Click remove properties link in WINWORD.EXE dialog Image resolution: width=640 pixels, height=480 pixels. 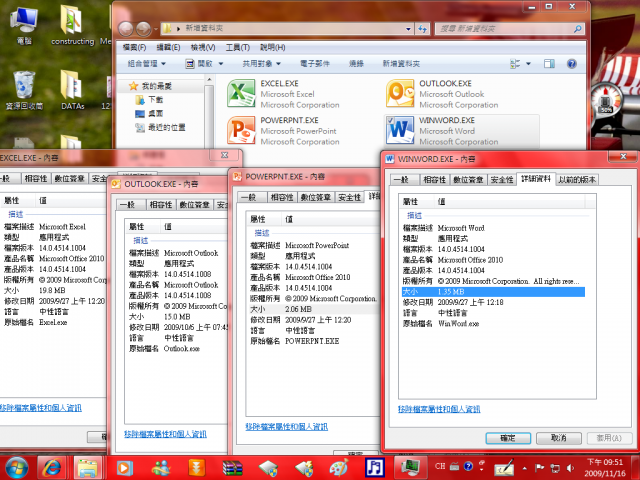[x=439, y=409]
